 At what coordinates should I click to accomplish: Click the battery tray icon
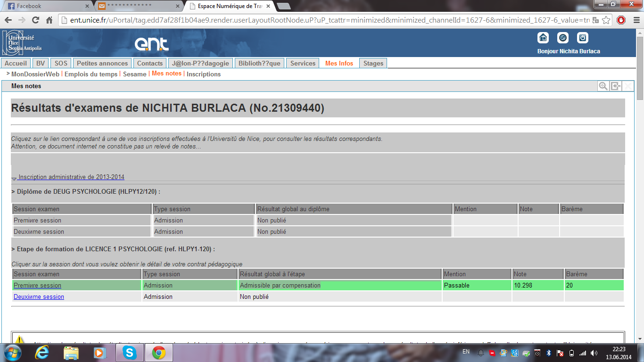pos(571,353)
